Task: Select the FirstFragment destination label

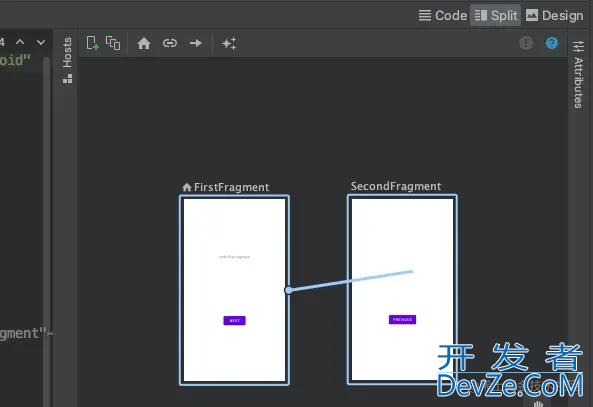Action: [231, 187]
